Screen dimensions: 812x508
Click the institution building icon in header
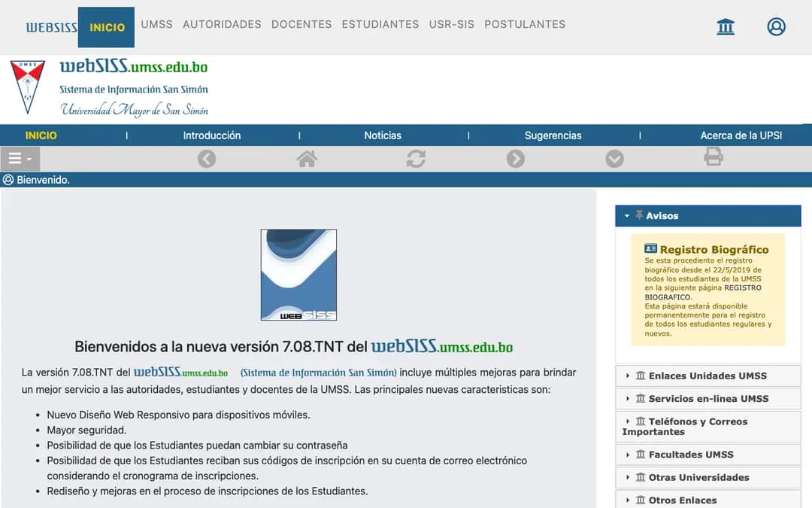click(726, 26)
